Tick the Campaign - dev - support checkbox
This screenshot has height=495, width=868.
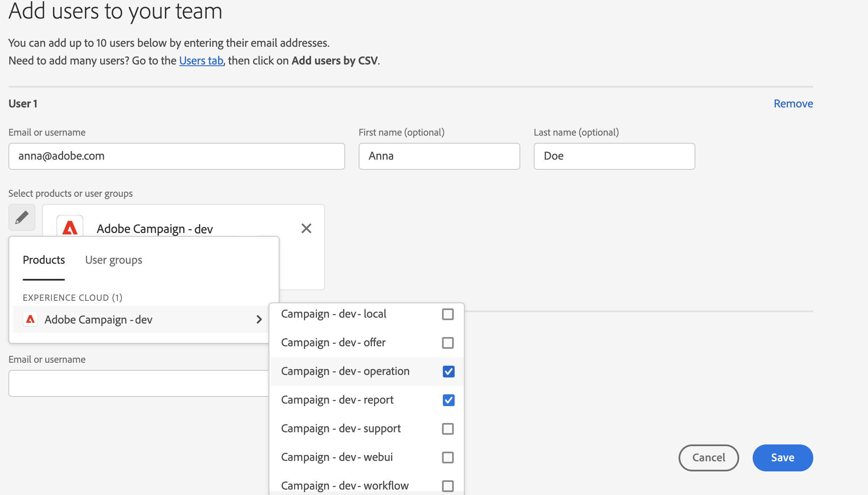(448, 429)
